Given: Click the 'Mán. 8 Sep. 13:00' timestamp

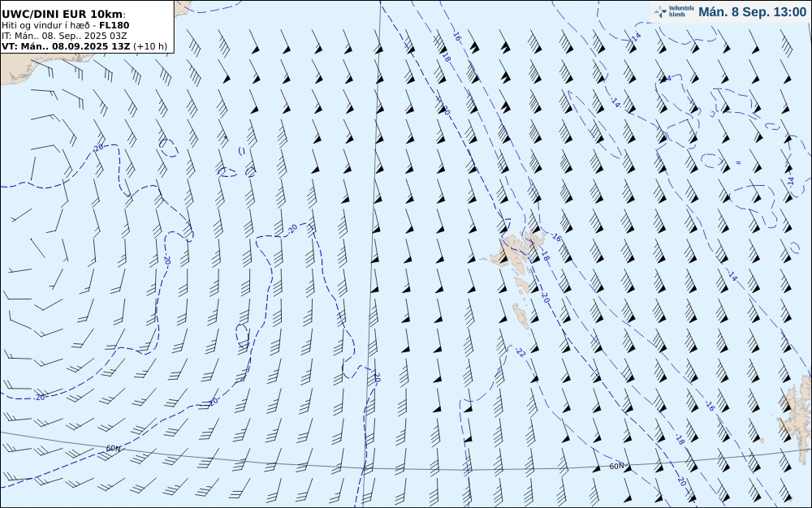Looking at the screenshot, I should tap(753, 12).
